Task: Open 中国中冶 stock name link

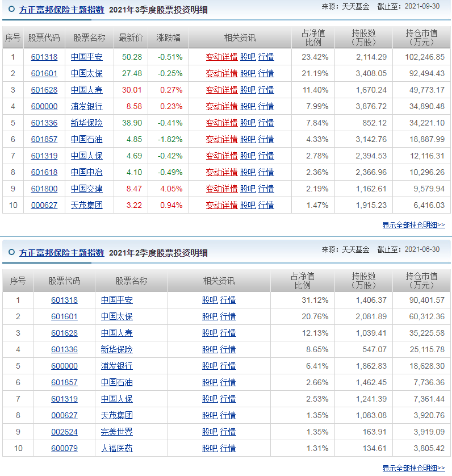Action: tap(86, 173)
